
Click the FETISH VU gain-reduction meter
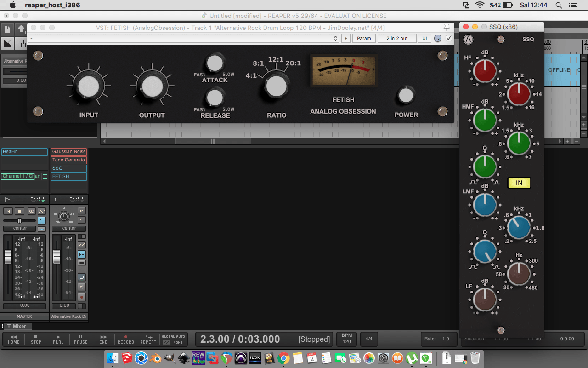tap(344, 71)
